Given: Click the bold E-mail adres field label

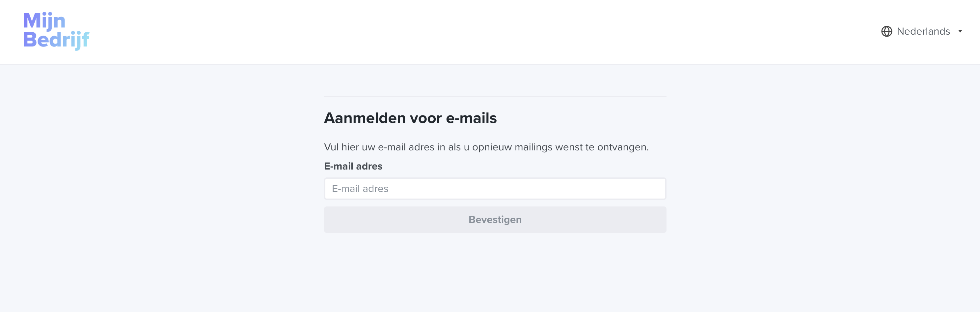Looking at the screenshot, I should click(353, 166).
